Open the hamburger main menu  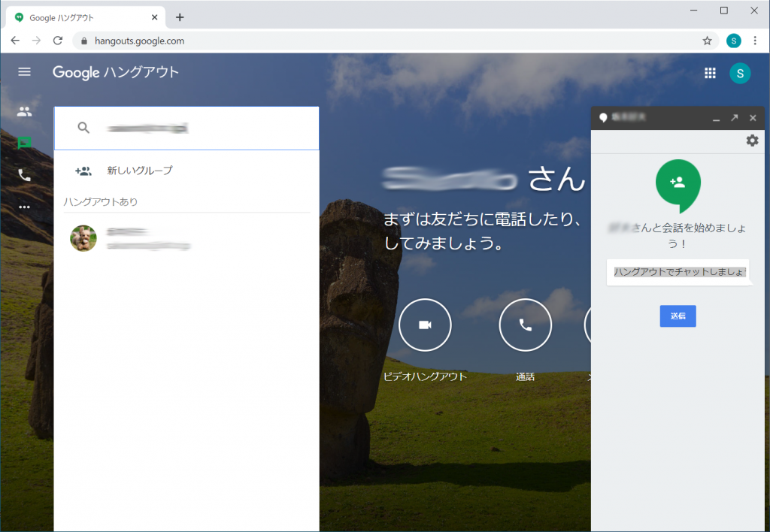[24, 72]
